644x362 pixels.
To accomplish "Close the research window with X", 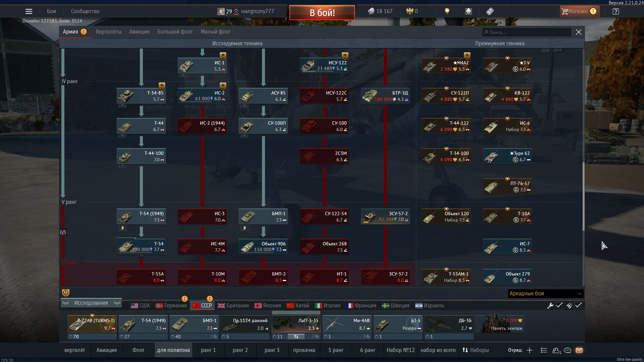I will [579, 32].
